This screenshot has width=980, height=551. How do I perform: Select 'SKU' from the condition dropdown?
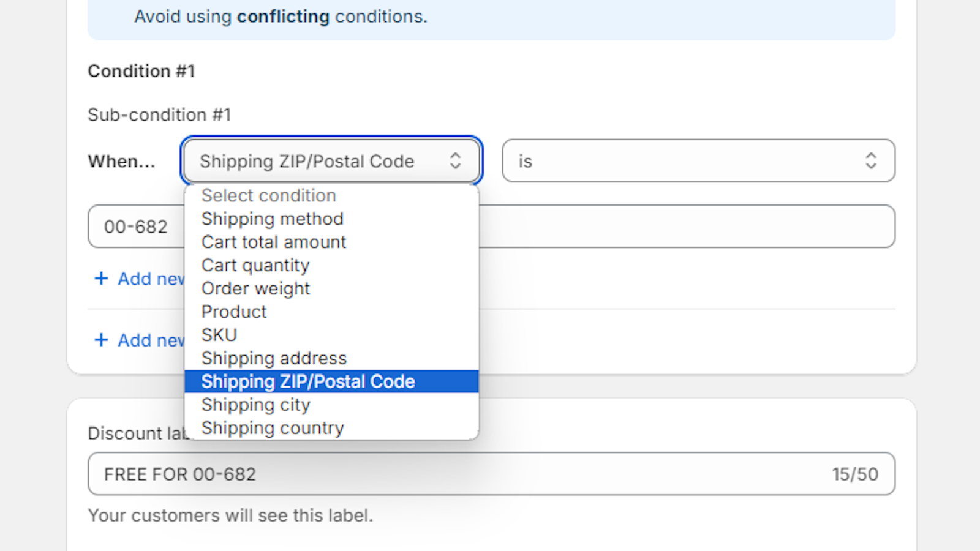tap(219, 334)
